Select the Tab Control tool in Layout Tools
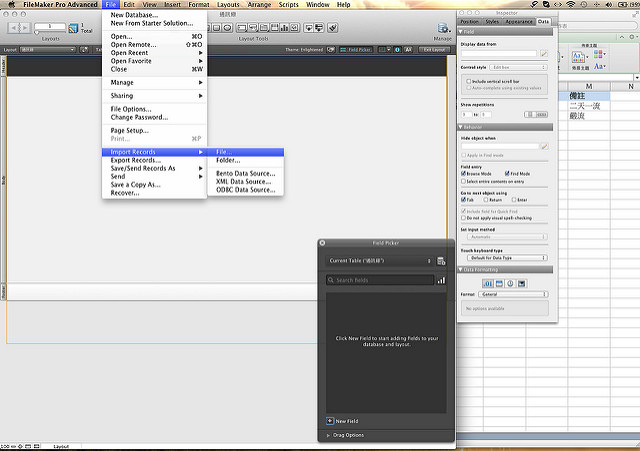 (264, 28)
